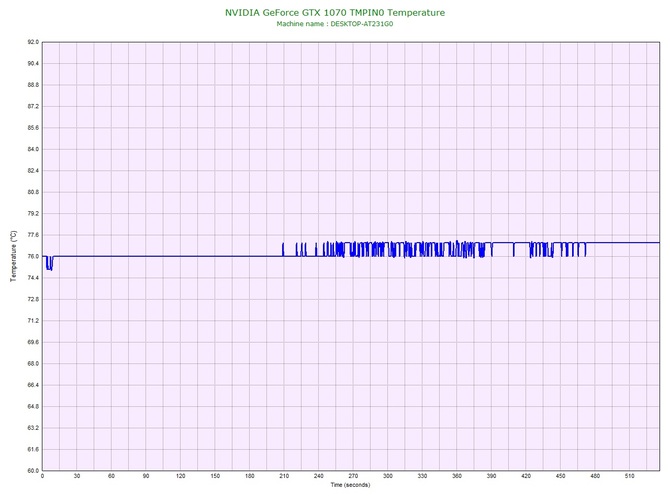Select the 76.0 temperature axis value
The height and width of the screenshot is (502, 670).
(x=33, y=256)
